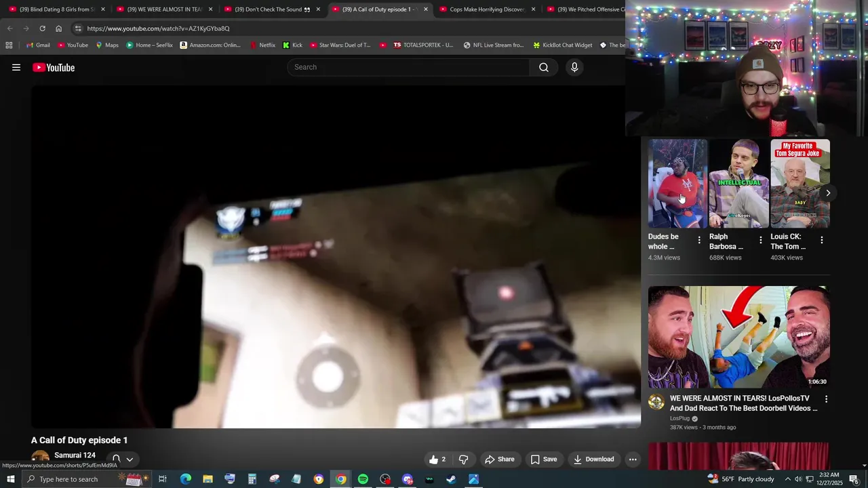The width and height of the screenshot is (868, 488).
Task: Reload the page in Chrome
Action: (42, 28)
